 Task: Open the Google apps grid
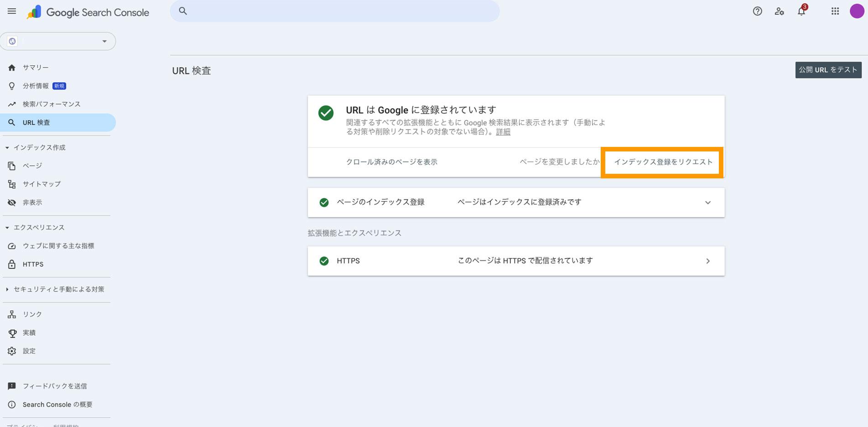point(835,11)
